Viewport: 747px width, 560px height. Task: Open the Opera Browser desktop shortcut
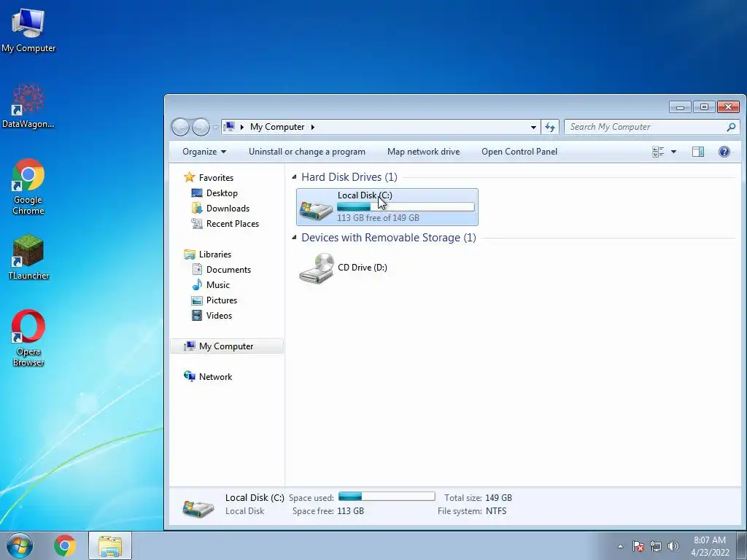point(28,338)
